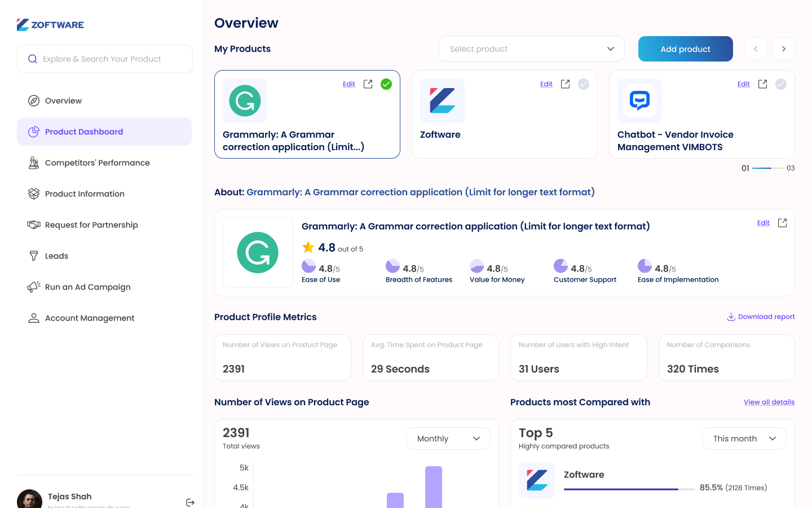Go to previous products with left chevron
This screenshot has height=508, width=812.
click(756, 49)
